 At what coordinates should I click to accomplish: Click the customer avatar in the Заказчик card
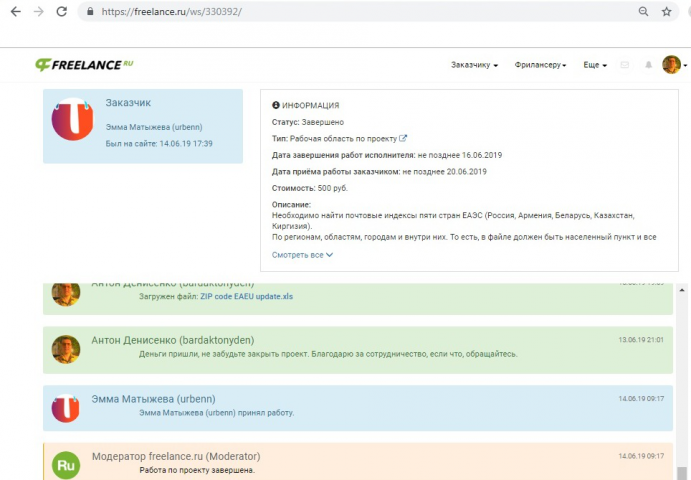click(x=73, y=119)
